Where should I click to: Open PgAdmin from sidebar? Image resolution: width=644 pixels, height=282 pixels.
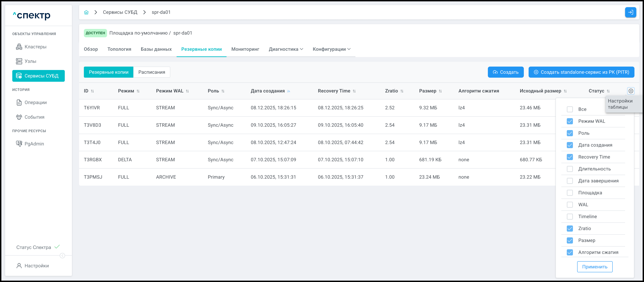click(34, 144)
